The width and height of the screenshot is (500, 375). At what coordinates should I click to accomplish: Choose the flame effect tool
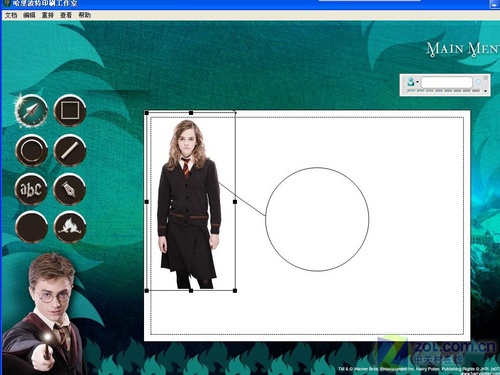point(70,227)
